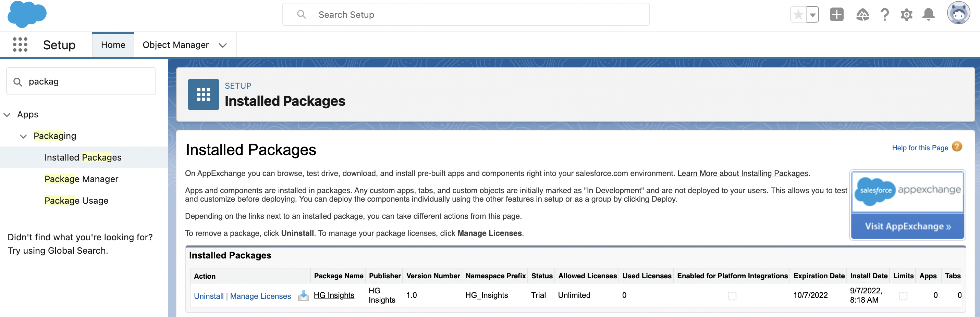Open the user profile avatar
The image size is (980, 317).
[x=958, y=13]
